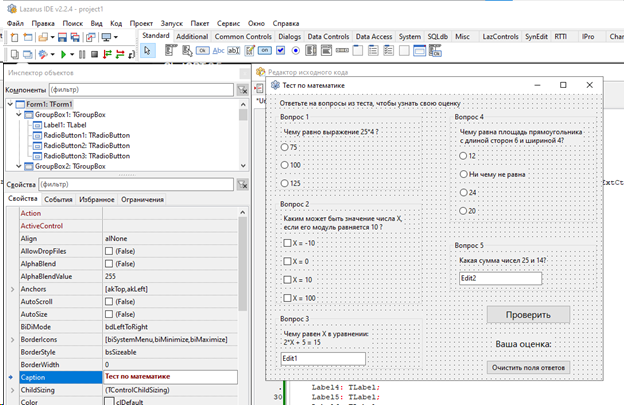Viewport: 624px width, 405px height.
Task: Select the radio button labeled 100
Action: (286, 165)
